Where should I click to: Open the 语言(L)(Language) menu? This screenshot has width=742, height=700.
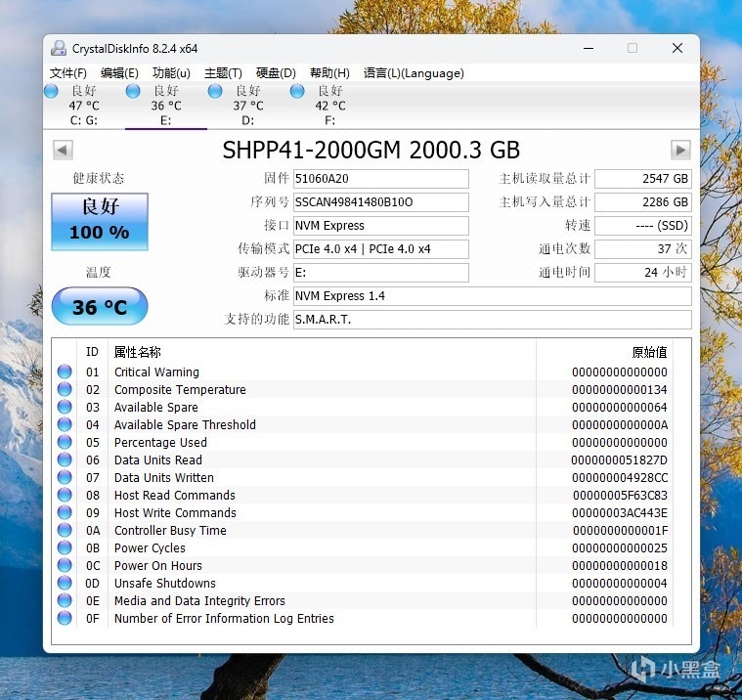[414, 73]
